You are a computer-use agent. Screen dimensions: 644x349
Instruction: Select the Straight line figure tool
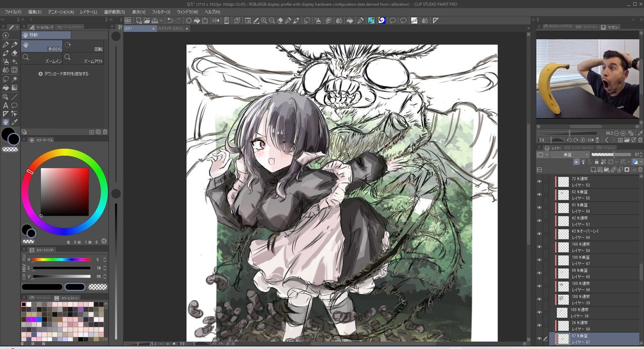coord(14,97)
